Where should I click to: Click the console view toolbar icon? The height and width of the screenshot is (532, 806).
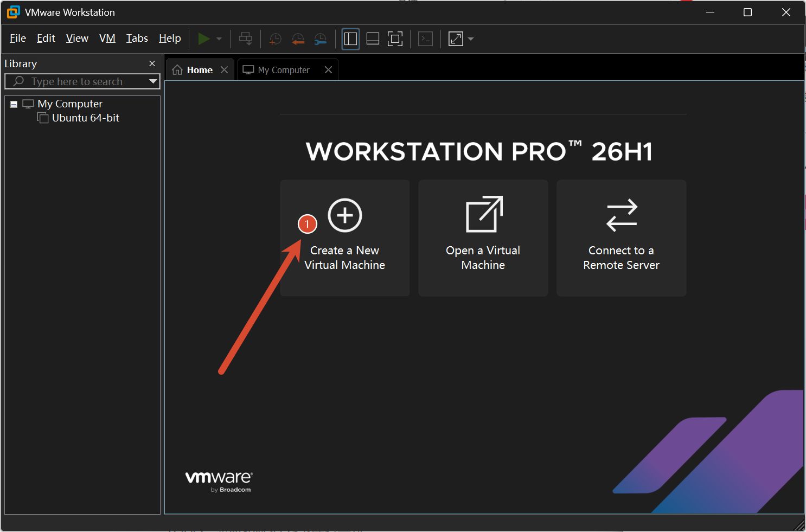(x=426, y=39)
